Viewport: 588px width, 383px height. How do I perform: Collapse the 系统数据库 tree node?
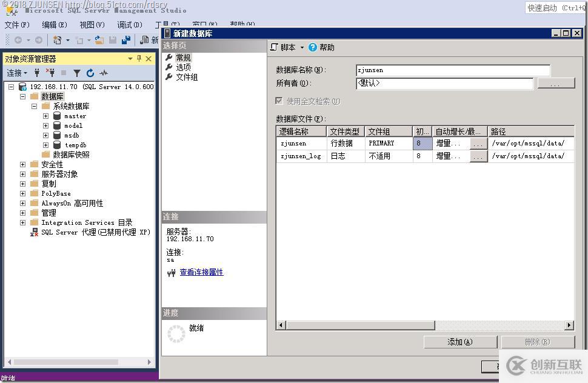point(35,106)
